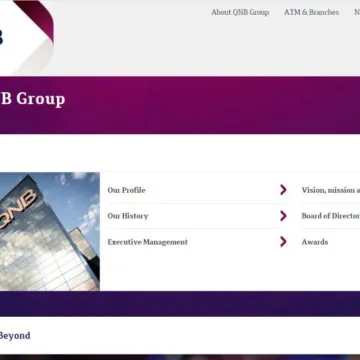The image size is (360, 360).
Task: Click the dark purple strip below the building photo
Action: 180,304
